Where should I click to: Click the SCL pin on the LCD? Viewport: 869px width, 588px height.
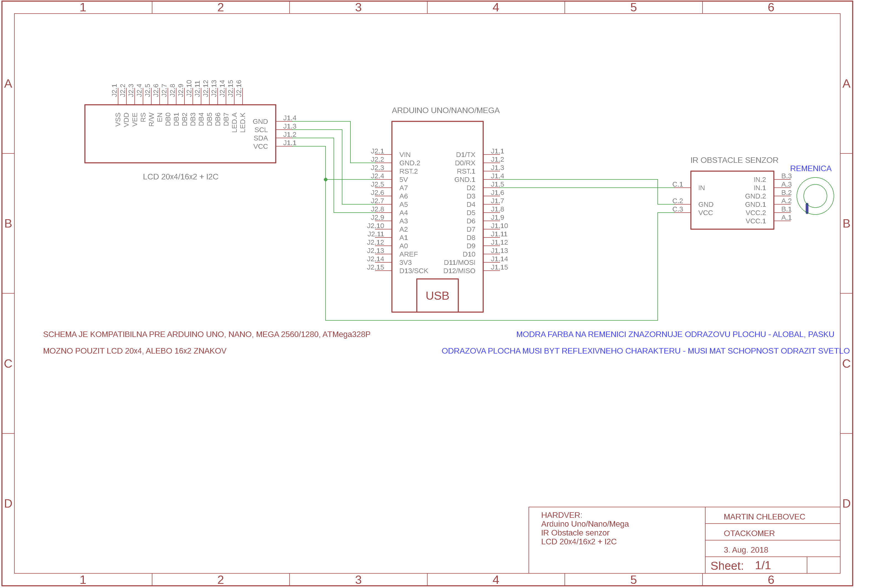[x=261, y=130]
